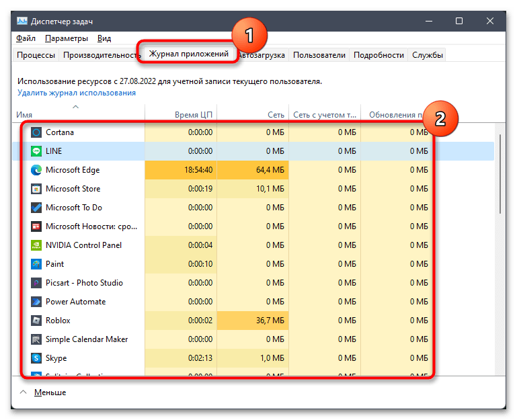Maximize the Диспетчер задач window
This screenshot has height=420, width=517.
(x=459, y=21)
